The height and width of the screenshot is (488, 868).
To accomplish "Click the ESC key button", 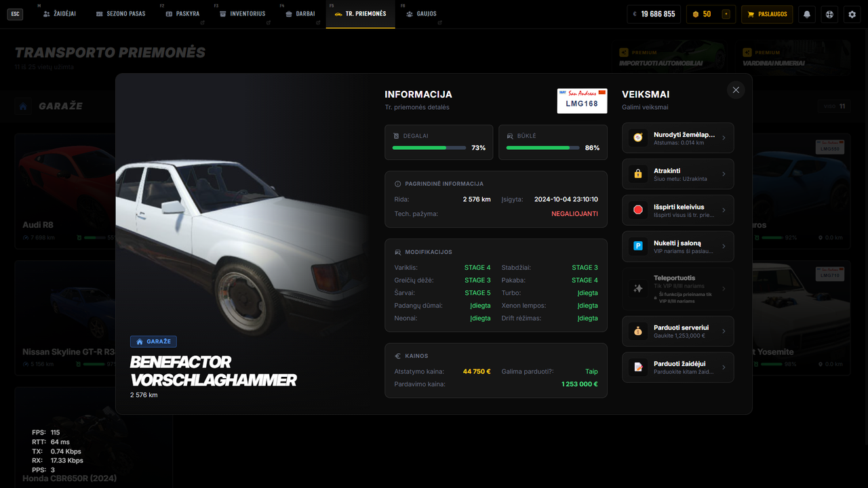I will point(15,14).
